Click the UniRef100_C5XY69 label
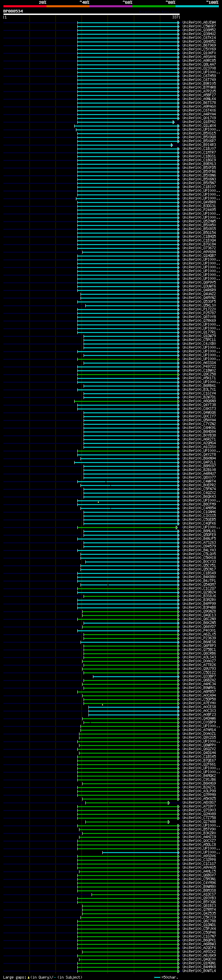The height and width of the screenshot is (980, 222). [x=199, y=49]
